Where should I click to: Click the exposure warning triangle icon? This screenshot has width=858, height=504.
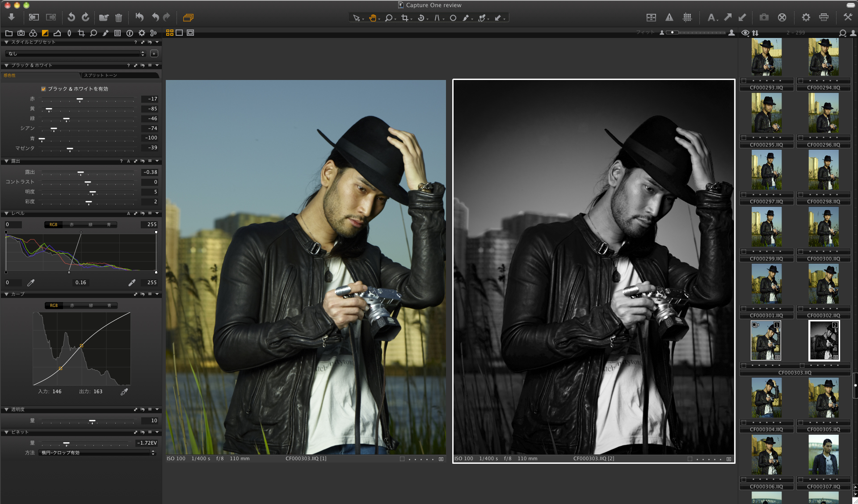point(669,17)
